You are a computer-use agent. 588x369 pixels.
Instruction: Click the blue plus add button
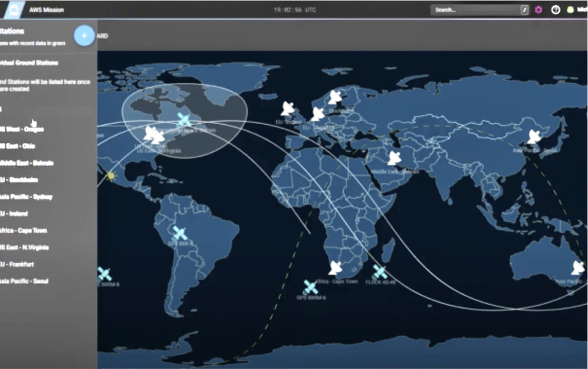point(84,36)
